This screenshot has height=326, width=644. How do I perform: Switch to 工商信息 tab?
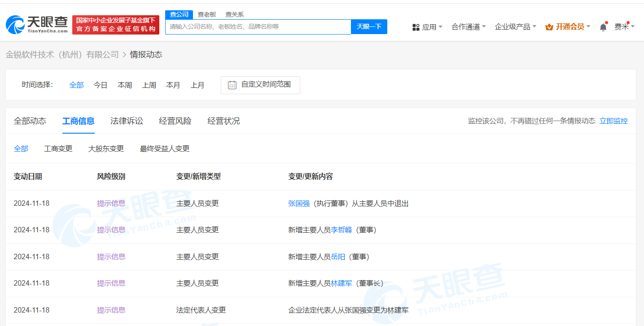tap(79, 121)
